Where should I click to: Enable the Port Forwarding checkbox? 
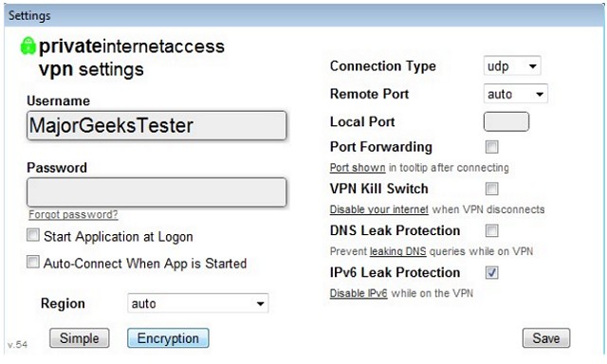491,147
